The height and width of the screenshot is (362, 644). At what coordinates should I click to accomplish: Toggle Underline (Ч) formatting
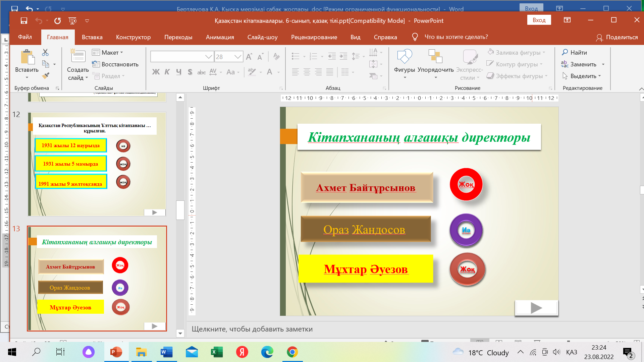(179, 72)
